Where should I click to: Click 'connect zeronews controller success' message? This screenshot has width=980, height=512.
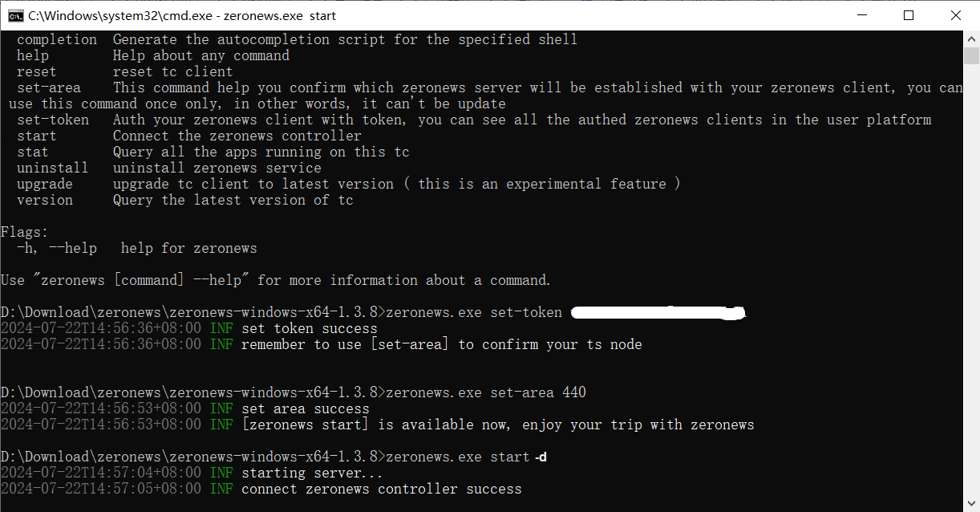pyautogui.click(x=382, y=489)
